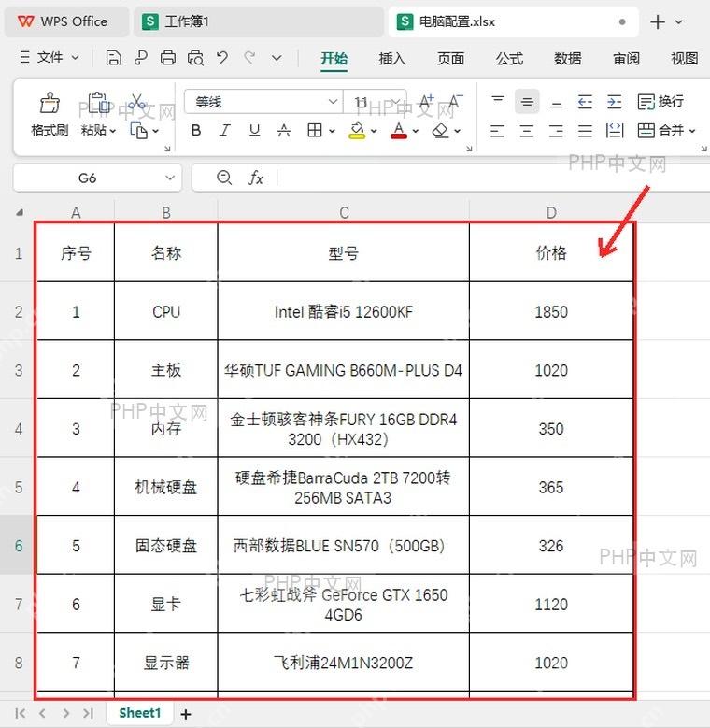The width and height of the screenshot is (710, 728).
Task: Apply red font color swatch
Action: tap(399, 131)
